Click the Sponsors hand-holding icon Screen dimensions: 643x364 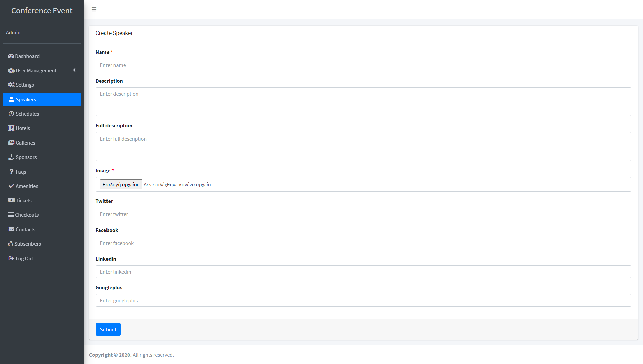pyautogui.click(x=11, y=157)
